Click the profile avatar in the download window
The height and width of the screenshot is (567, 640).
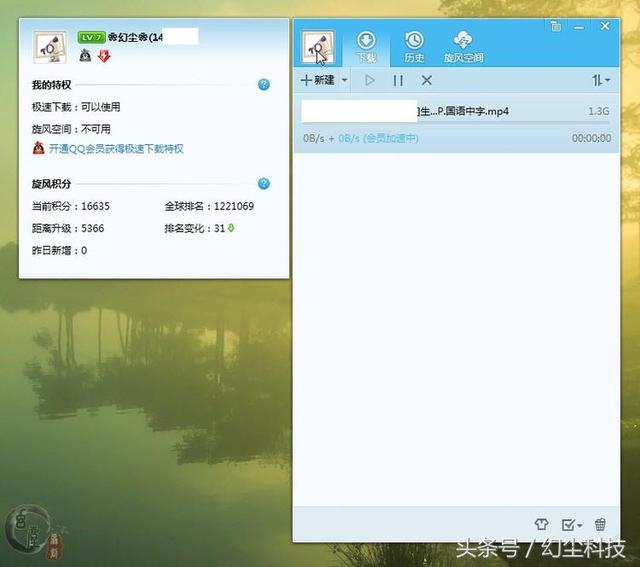click(318, 47)
